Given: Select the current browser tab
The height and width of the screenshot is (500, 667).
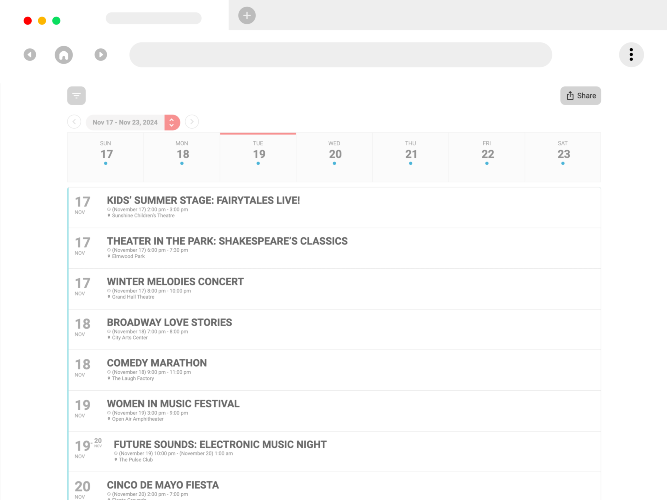Looking at the screenshot, I should [x=154, y=18].
